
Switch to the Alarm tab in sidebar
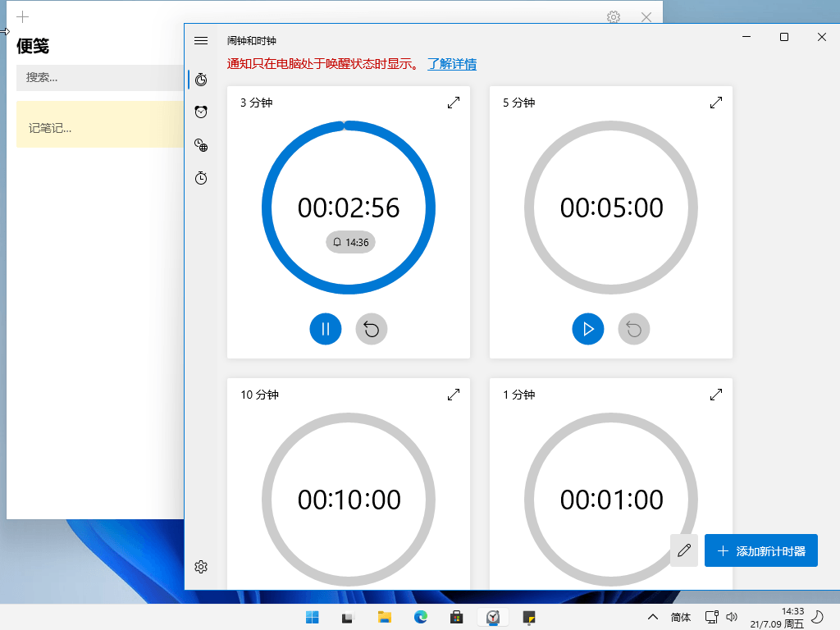point(201,112)
